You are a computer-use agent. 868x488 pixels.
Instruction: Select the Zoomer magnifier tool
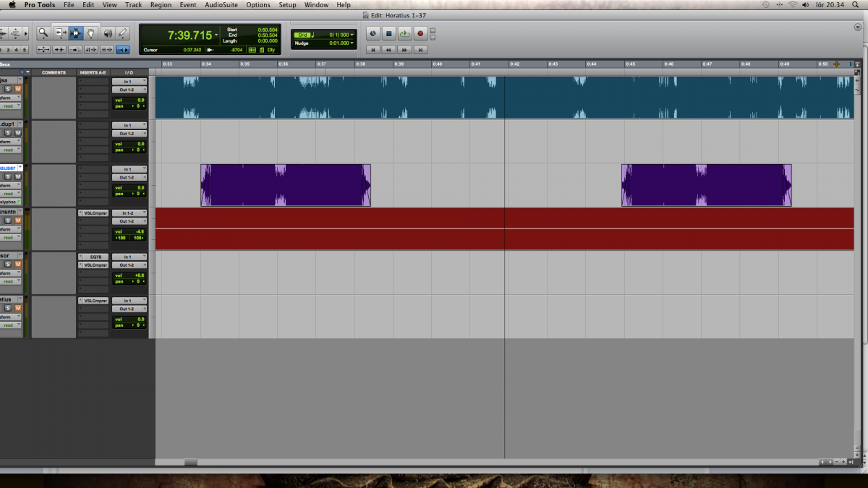point(43,33)
